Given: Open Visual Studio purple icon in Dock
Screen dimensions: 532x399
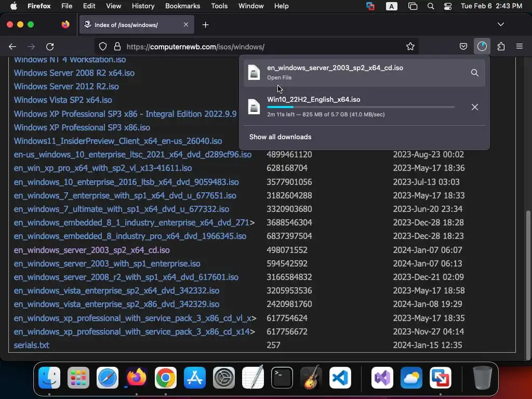Looking at the screenshot, I should 382,378.
